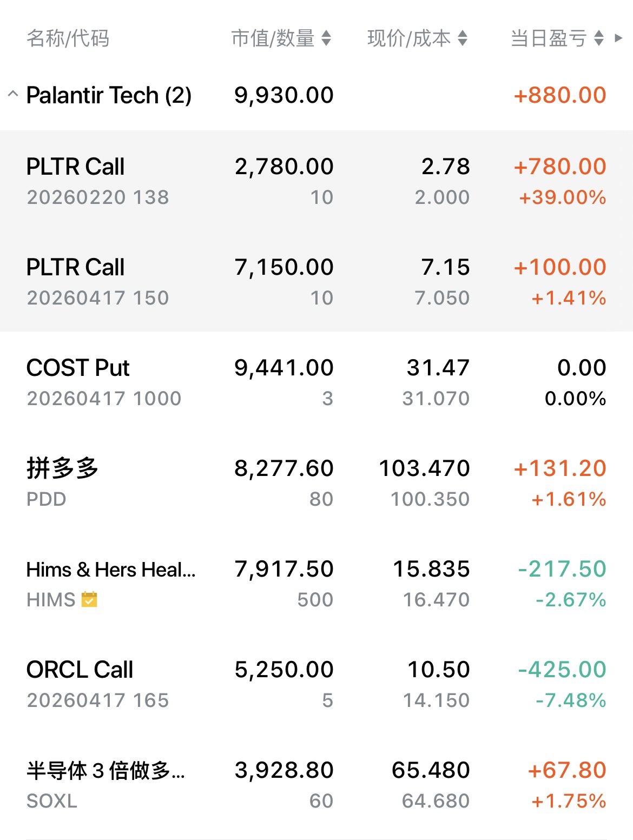Tap the daily profit/loss header label
The image size is (633, 840).
549,38
